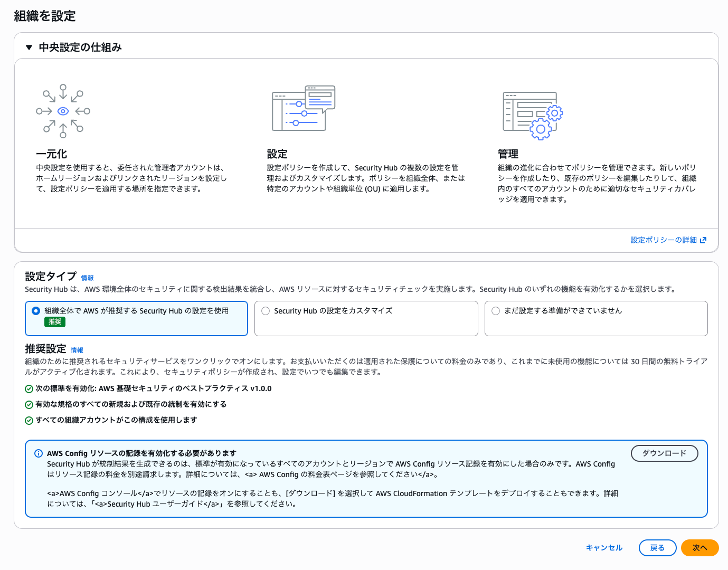
Task: Select Security Hub の設定をカスタマイズ radio
Action: [266, 311]
